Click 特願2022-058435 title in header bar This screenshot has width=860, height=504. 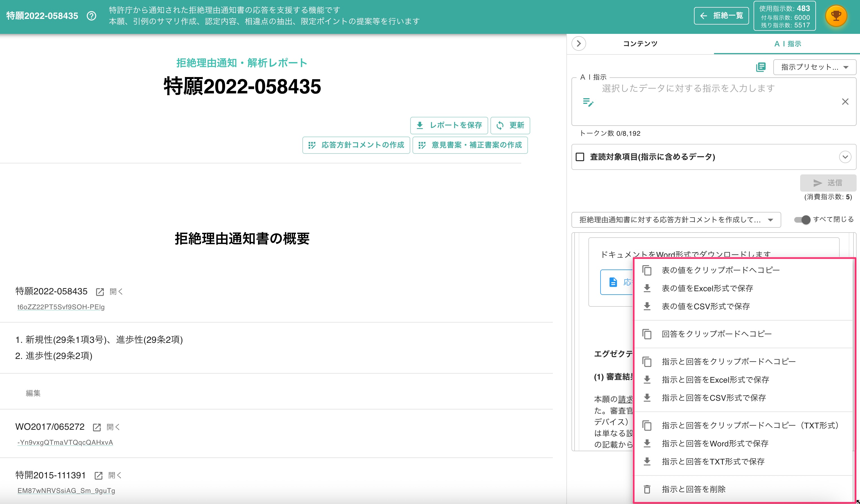tap(42, 16)
